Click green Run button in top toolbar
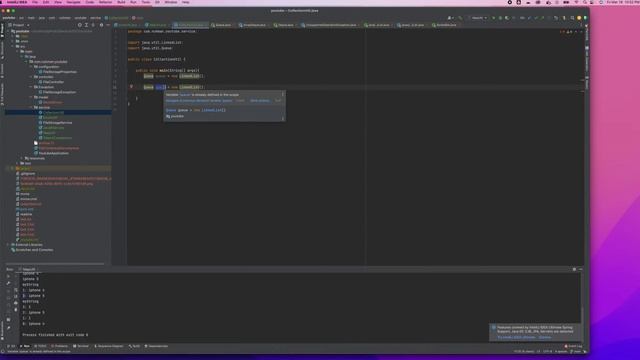 tap(493, 18)
